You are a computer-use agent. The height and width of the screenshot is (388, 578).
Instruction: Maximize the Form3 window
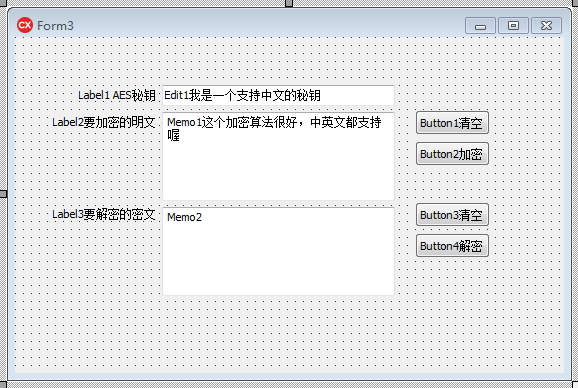(513, 26)
